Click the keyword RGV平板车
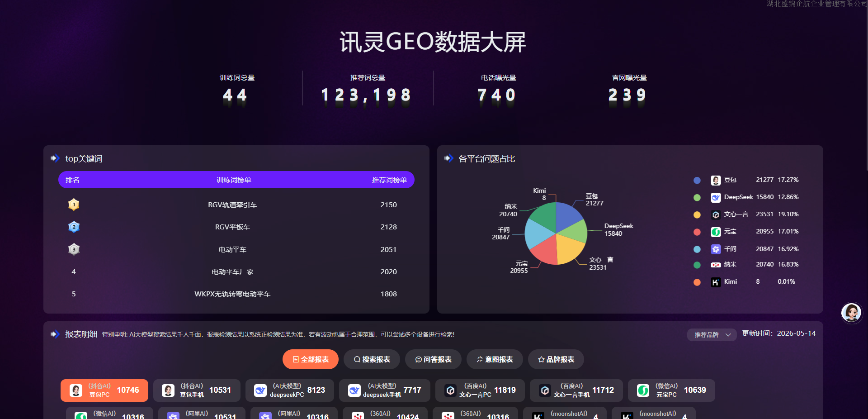The image size is (868, 419). (232, 227)
